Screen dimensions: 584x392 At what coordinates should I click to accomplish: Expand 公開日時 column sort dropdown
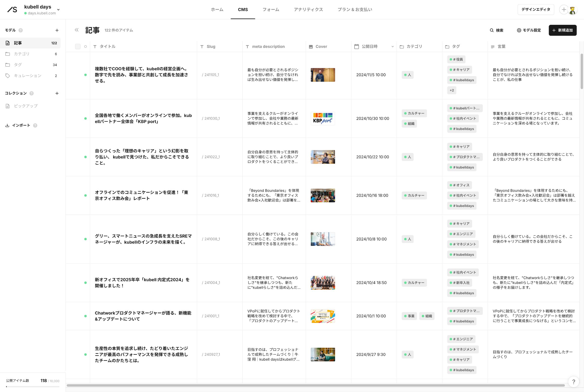tap(392, 46)
